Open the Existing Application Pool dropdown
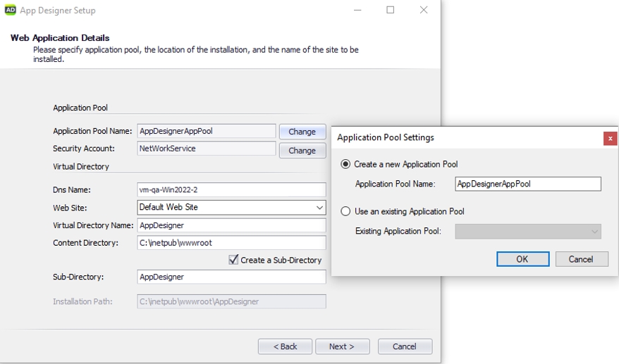 (528, 232)
